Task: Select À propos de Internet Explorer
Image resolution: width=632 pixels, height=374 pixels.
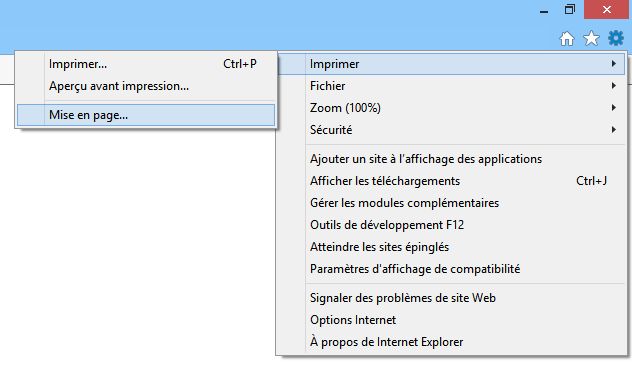Action: coord(451,342)
